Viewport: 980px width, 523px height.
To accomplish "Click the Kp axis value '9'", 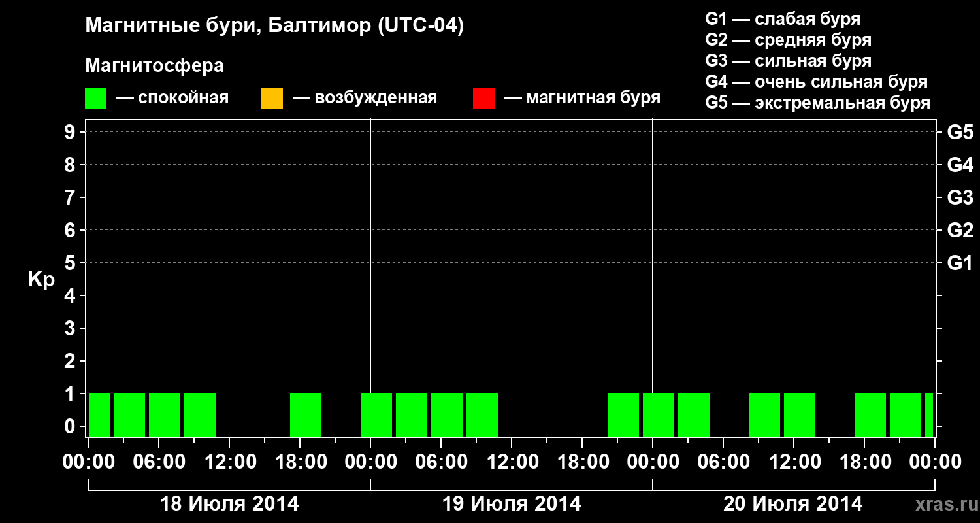I will pyautogui.click(x=71, y=132).
